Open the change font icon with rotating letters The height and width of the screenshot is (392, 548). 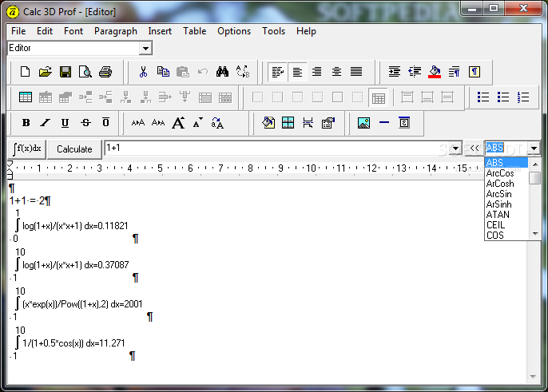pos(217,123)
